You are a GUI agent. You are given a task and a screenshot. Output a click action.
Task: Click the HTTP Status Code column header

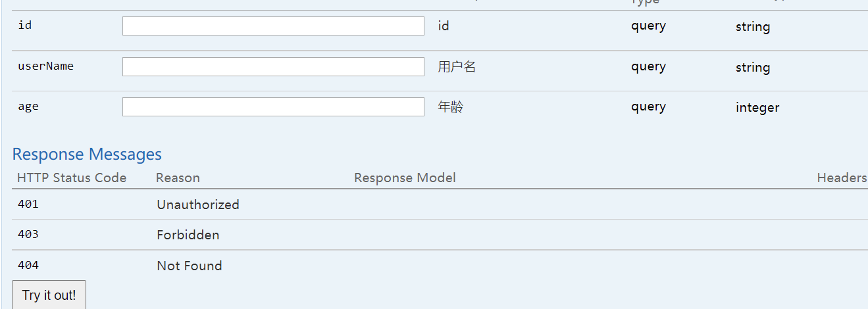[72, 178]
